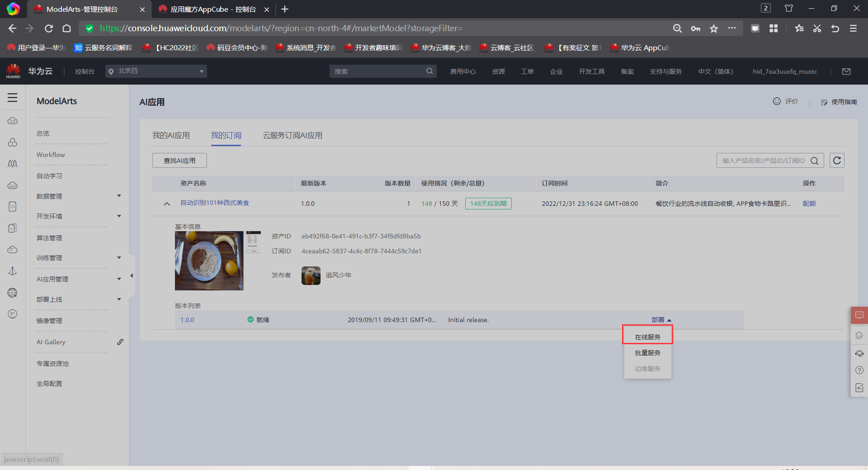Image resolution: width=868 pixels, height=470 pixels.
Task: Open the region selector showing 北京四
Action: click(156, 71)
